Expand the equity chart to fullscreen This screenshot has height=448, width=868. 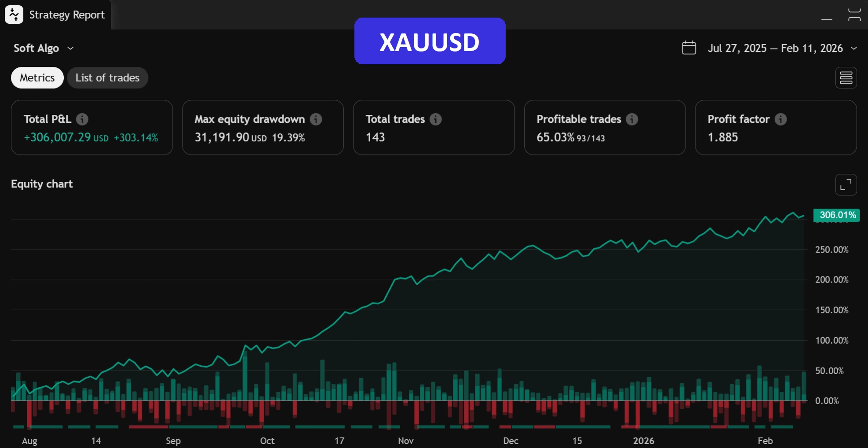point(846,184)
